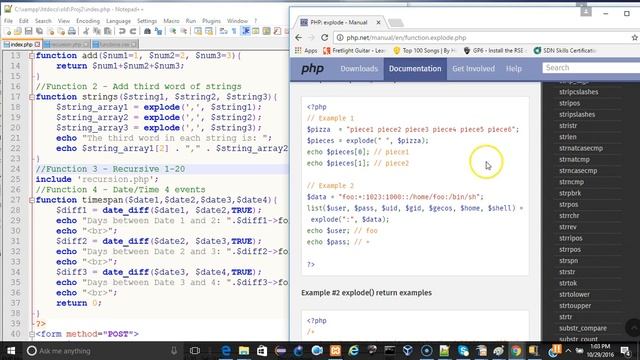Open the GP6 - Install the RSE bookmark

coord(495,51)
